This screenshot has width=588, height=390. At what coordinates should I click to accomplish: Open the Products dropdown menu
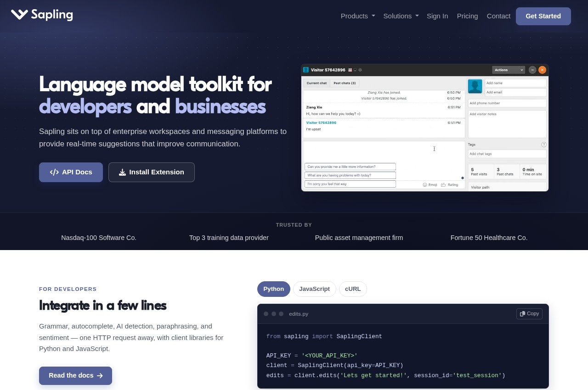(x=358, y=16)
